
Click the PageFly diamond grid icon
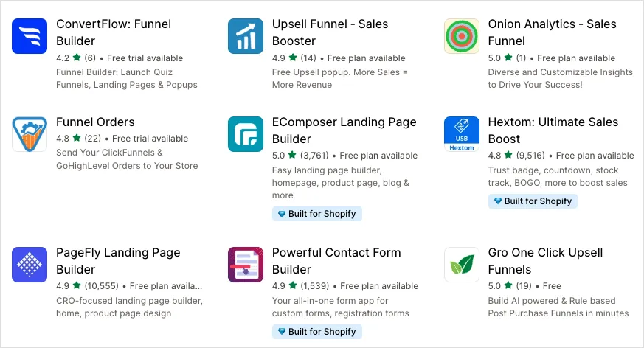(x=30, y=264)
